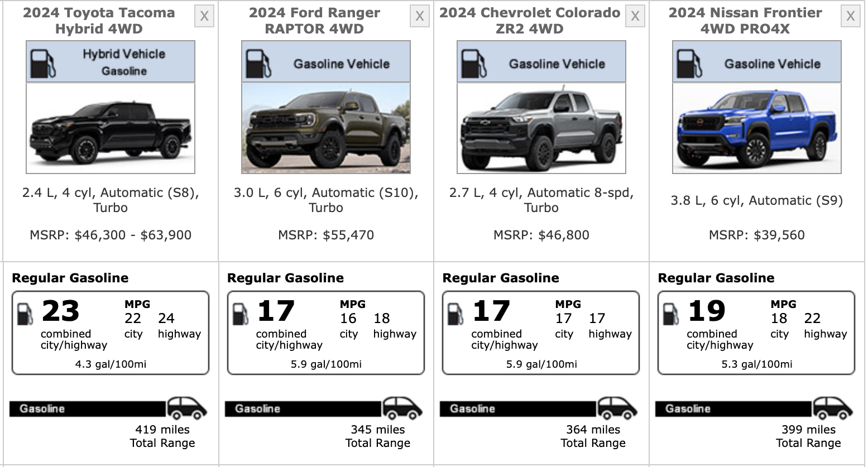Click the 2024 Nissan Frontier 4WD PRO4X title

745,21
